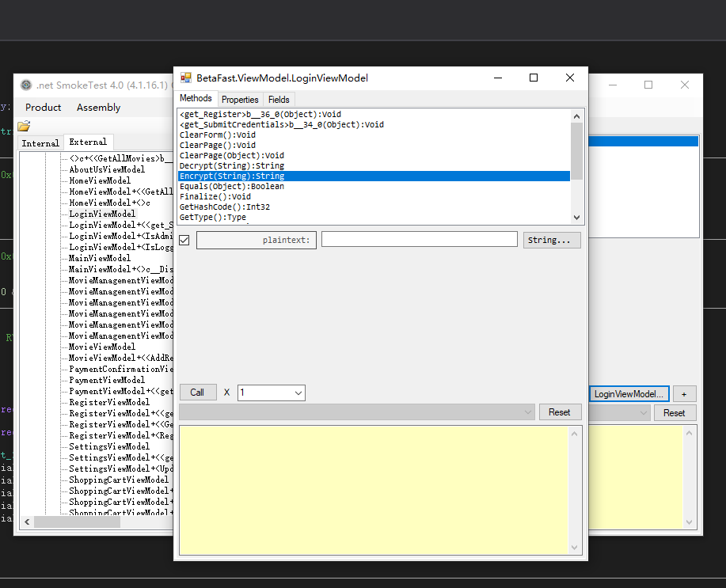Select the ClearForm():Void method
The image size is (726, 588).
[x=374, y=135]
